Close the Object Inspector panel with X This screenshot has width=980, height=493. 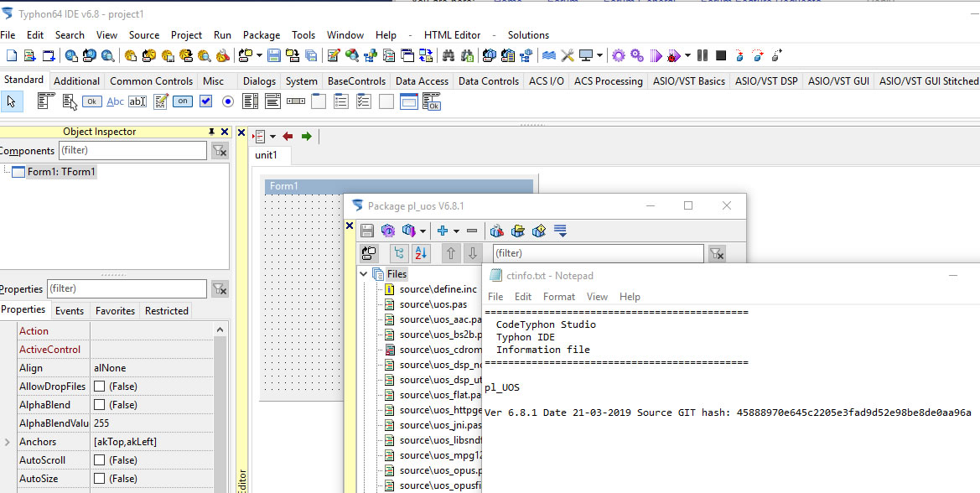(x=225, y=132)
